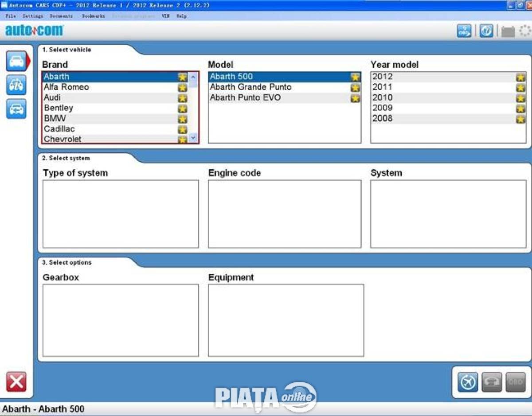The width and height of the screenshot is (532, 416).
Task: Select Alfa Romeo in the Brand list
Action: coord(115,87)
